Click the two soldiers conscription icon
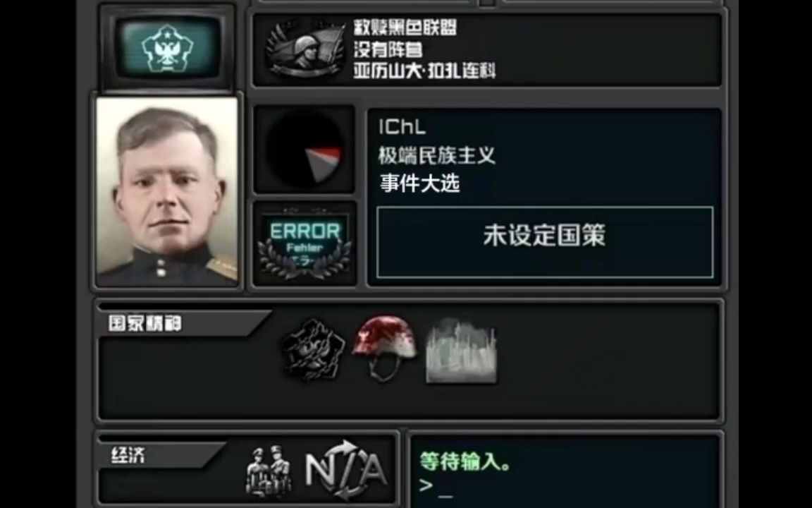This screenshot has width=812, height=508. pyautogui.click(x=269, y=470)
